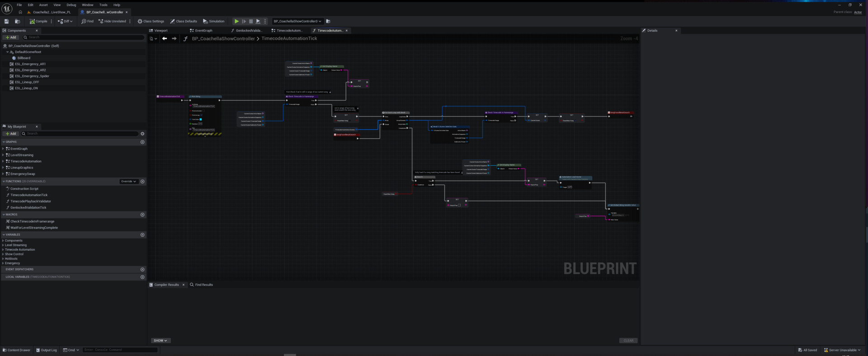Toggle Simulation mode
Viewport: 868px width, 356px height.
click(x=213, y=21)
